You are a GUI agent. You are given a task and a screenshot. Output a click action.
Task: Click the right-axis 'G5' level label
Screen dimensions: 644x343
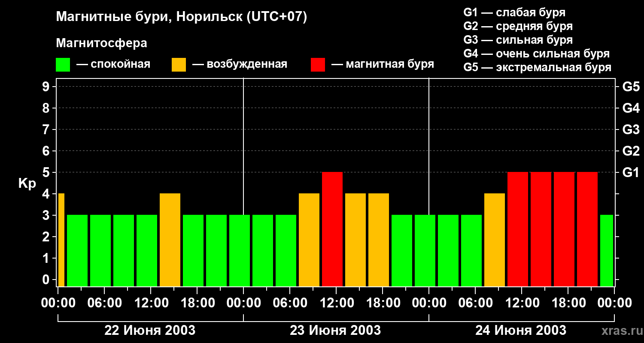[x=631, y=87]
